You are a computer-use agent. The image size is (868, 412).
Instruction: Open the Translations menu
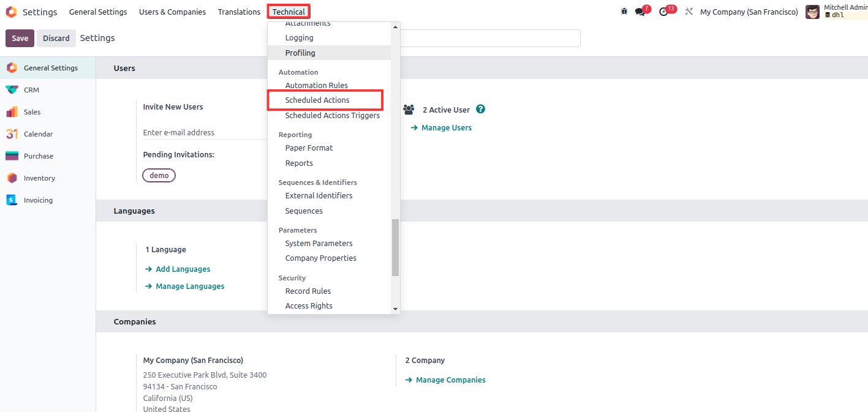(x=239, y=12)
